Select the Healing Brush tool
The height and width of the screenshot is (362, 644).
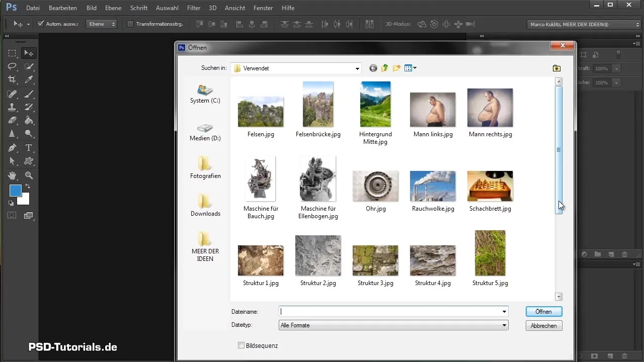click(13, 94)
